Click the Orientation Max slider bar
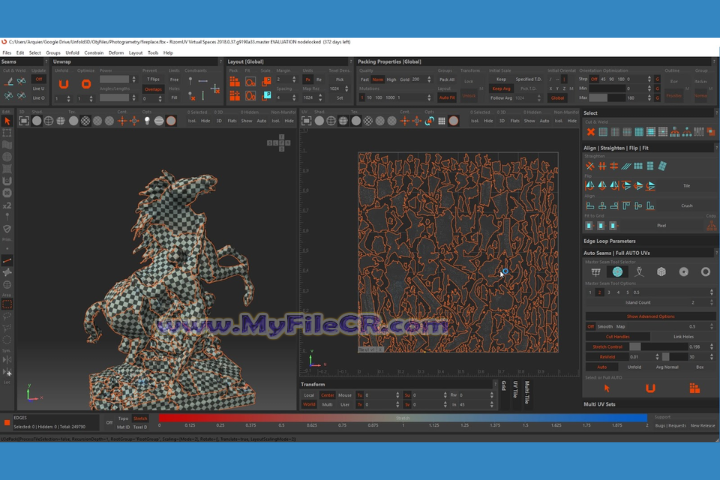The height and width of the screenshot is (480, 720). coord(607,98)
